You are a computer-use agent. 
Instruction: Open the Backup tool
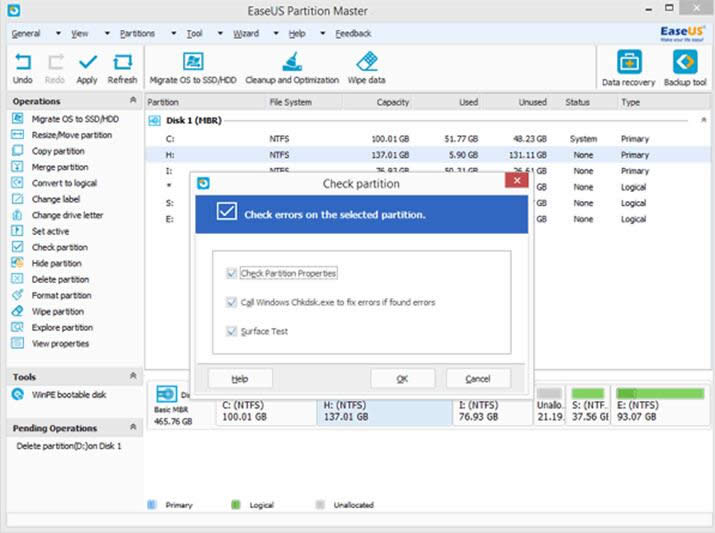[x=685, y=63]
